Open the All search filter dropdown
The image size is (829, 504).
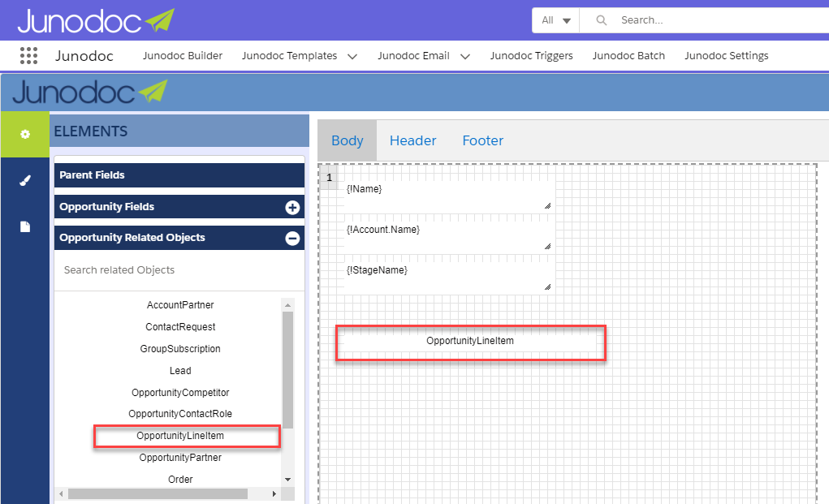coord(555,20)
